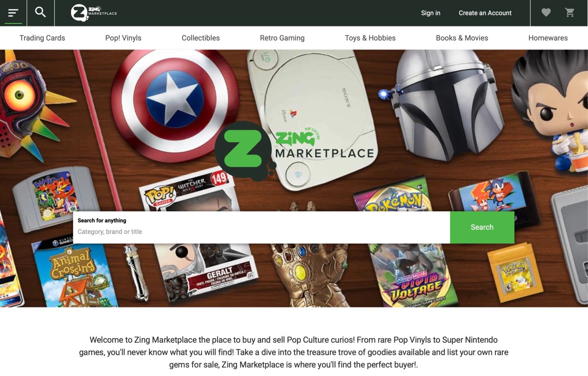The height and width of the screenshot is (376, 588).
Task: Click the green Search button
Action: (482, 227)
